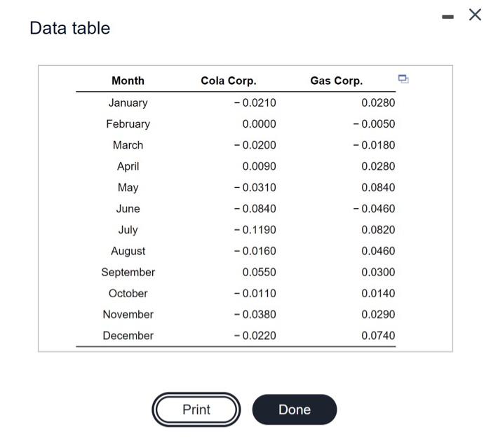Screen dimensions: 491x448
Task: Click Gas Corp. value 0.0140 for October
Action: 378,293
